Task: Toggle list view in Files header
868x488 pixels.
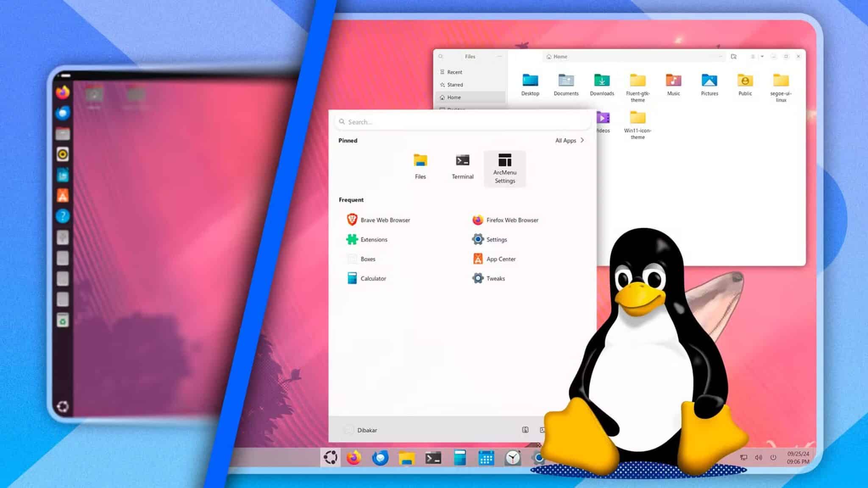Action: pyautogui.click(x=753, y=56)
